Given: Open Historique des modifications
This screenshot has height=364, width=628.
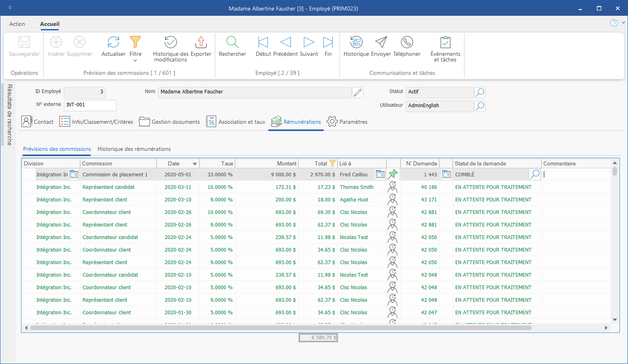Looking at the screenshot, I should click(x=170, y=42).
